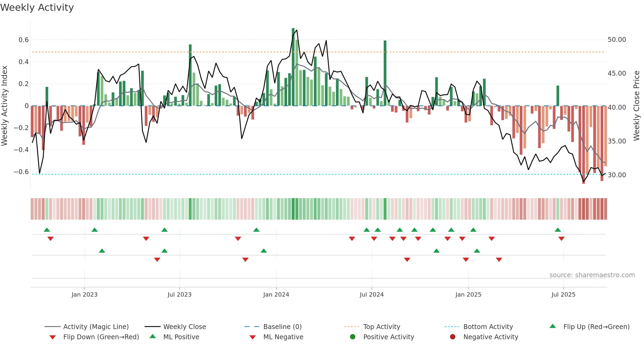Viewport: 644px width, 362px height.
Task: Click the last flip-down marker near Jul 2025
Action: pos(562,239)
